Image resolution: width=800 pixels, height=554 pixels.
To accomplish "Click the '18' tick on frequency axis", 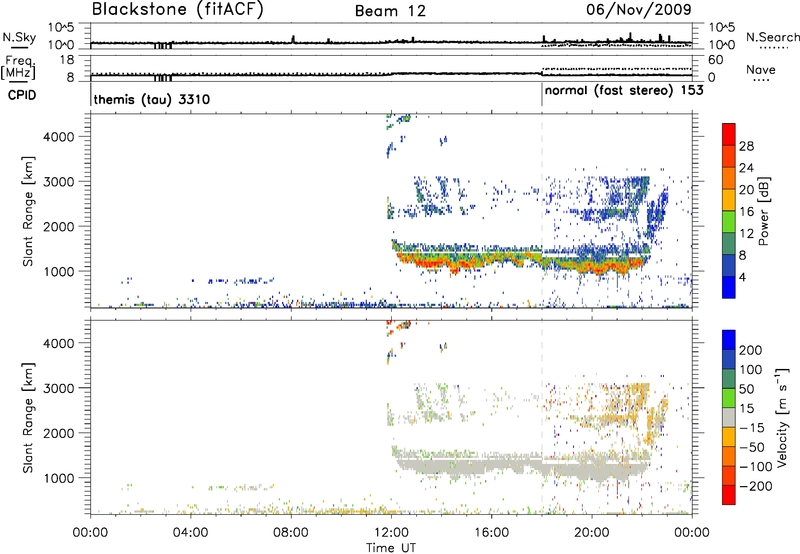I will [x=67, y=60].
